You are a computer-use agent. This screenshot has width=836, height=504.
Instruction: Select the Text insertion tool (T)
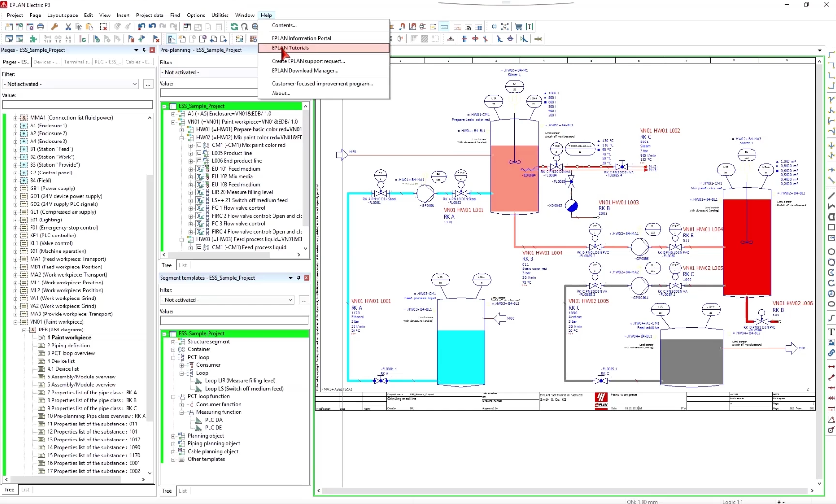coord(831,332)
